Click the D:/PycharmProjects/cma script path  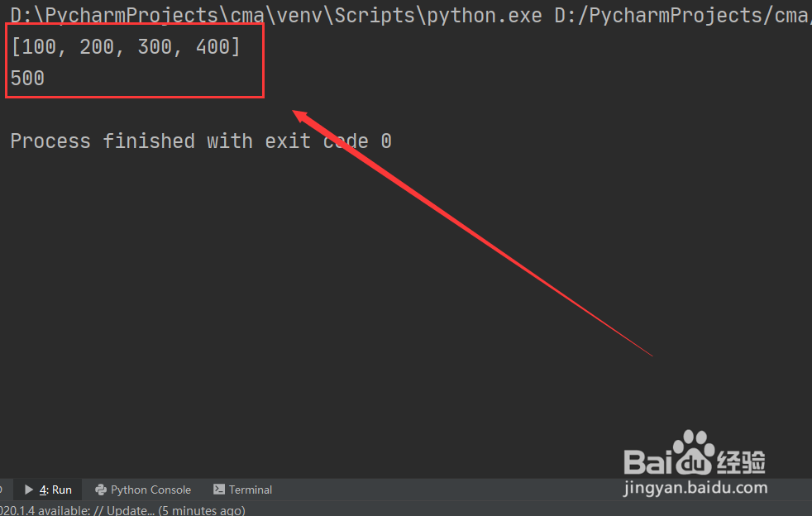tap(682, 16)
